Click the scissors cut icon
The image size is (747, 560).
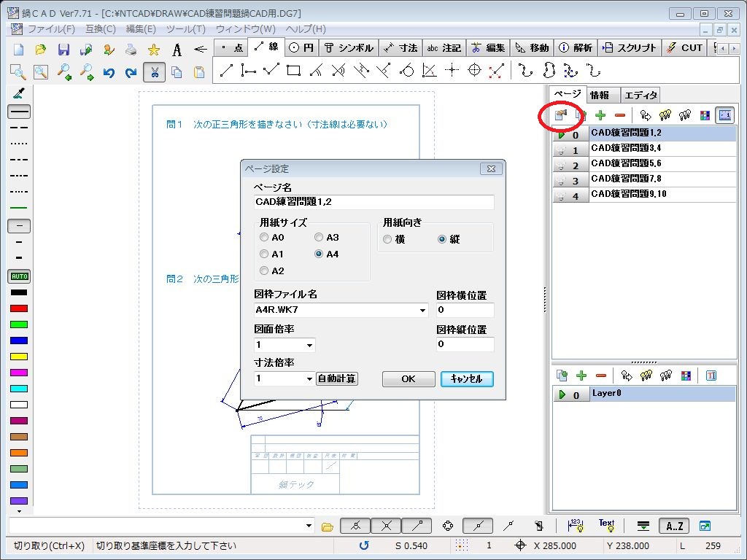pos(155,72)
